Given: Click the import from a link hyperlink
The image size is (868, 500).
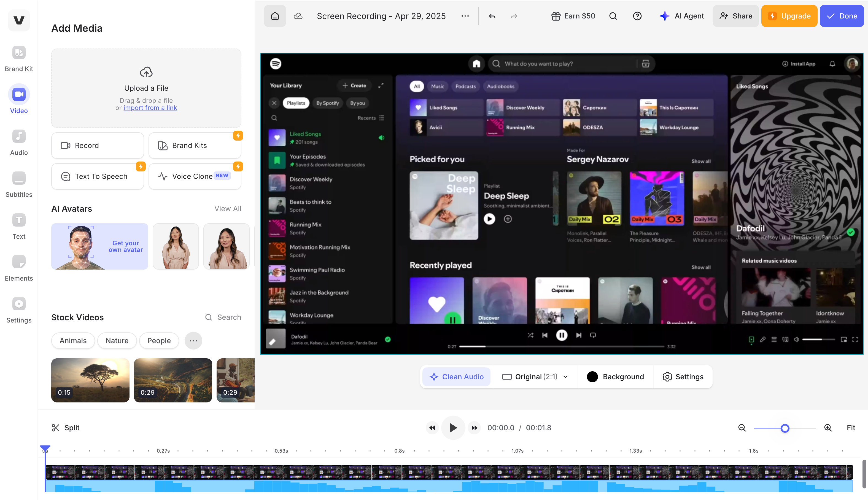Looking at the screenshot, I should point(150,108).
